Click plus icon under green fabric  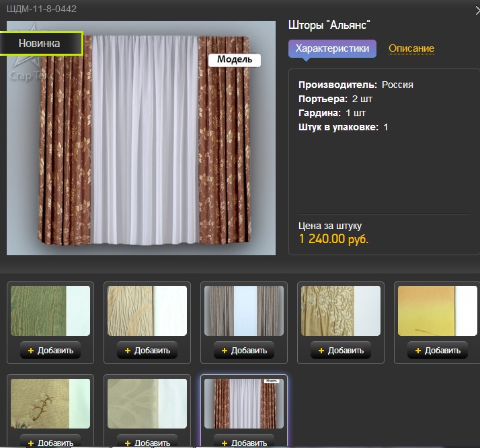31,351
